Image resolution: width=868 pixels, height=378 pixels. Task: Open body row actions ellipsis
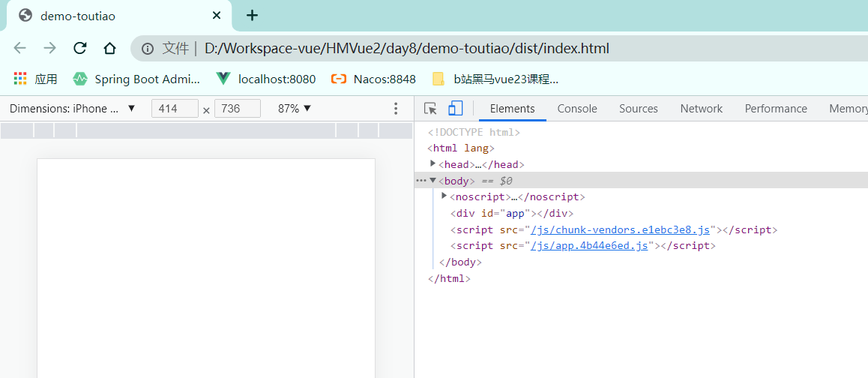click(x=421, y=181)
